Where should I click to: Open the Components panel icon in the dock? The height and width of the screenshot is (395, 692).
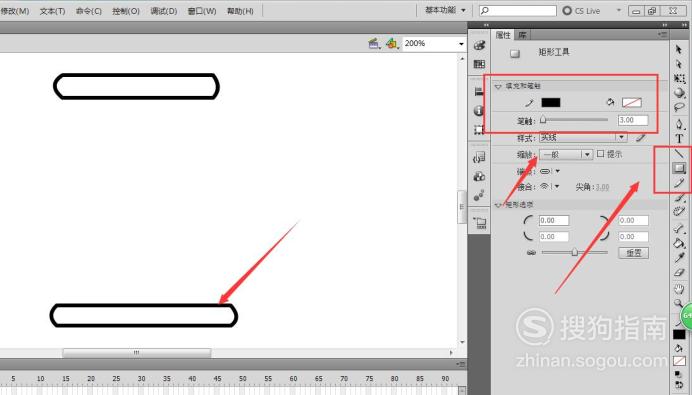tap(479, 177)
